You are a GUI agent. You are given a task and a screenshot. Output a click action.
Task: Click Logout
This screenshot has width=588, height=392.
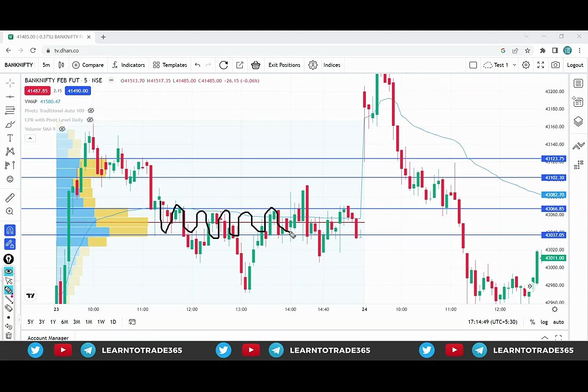tap(575, 65)
